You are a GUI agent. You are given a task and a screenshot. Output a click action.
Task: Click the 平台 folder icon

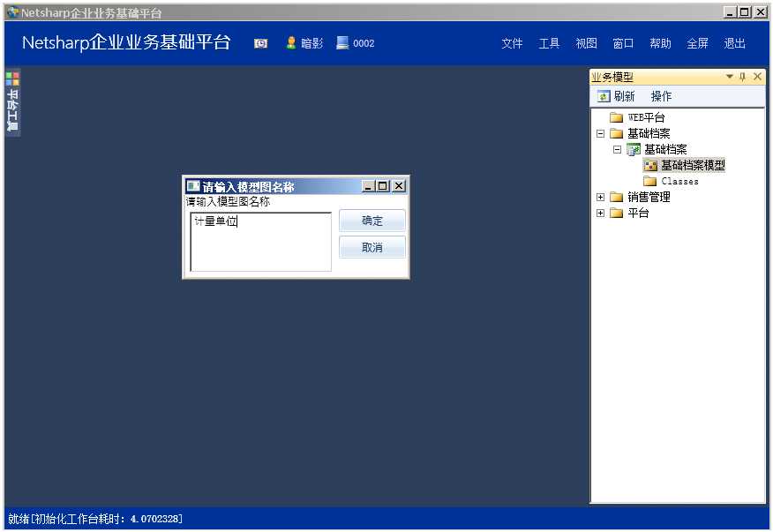coord(616,213)
